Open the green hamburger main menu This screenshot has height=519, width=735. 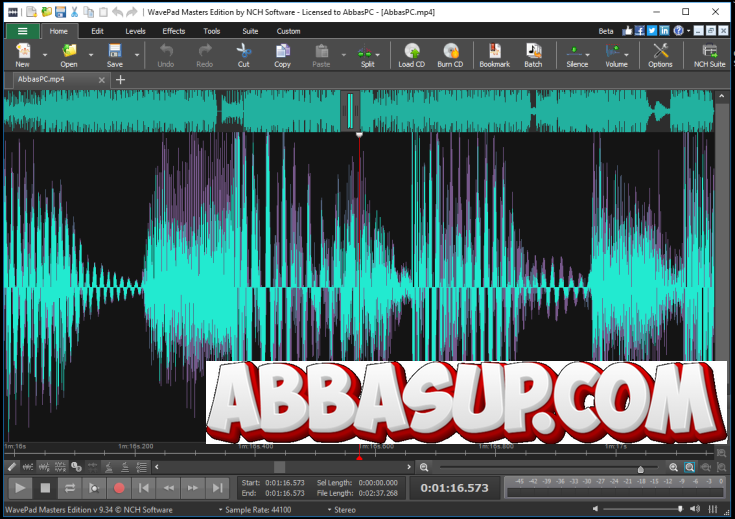22,31
